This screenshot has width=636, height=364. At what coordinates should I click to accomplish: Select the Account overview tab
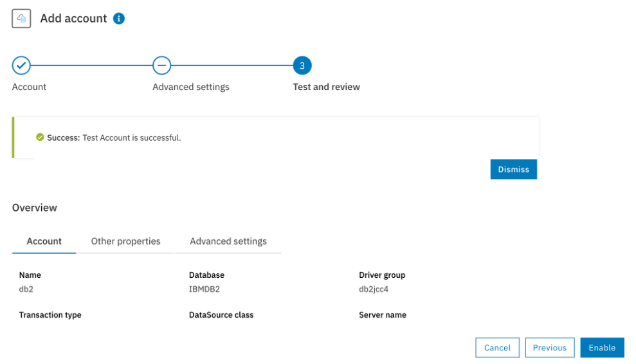coord(44,241)
